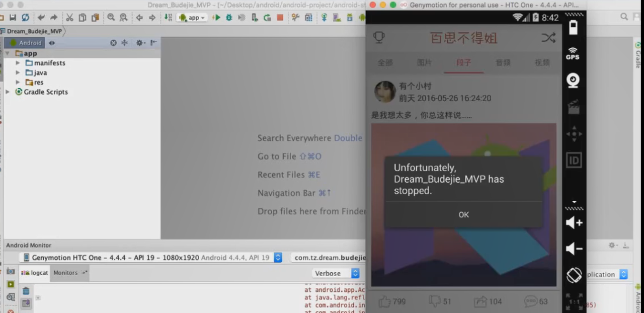Click the screen record icon in monitor
The width and height of the screenshot is (644, 313).
tap(11, 284)
